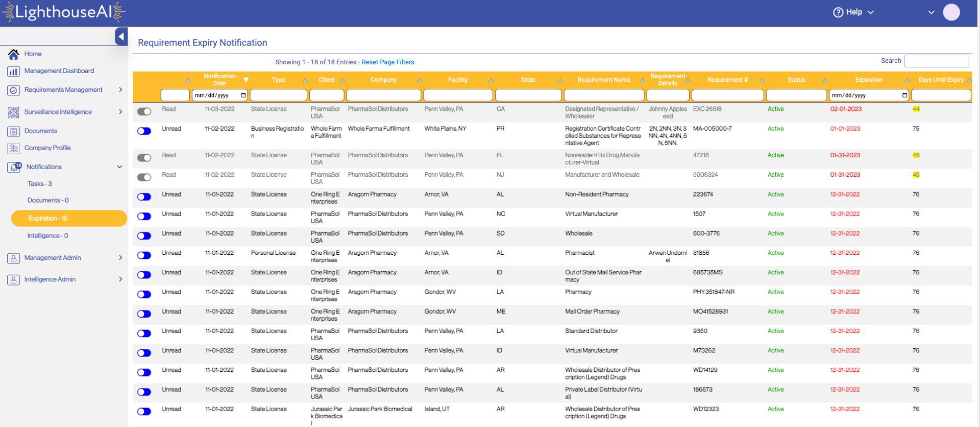Sort by Requirement Name column arrow
The image size is (980, 427).
[643, 80]
